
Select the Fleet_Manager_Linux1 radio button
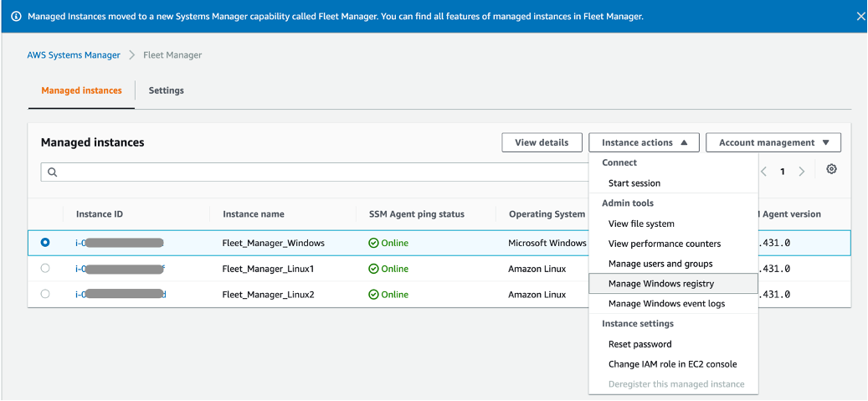pos(45,268)
